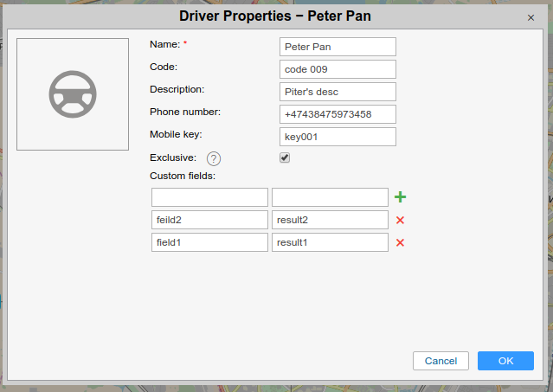The image size is (553, 392).
Task: Click the empty new custom field value box
Action: click(330, 197)
